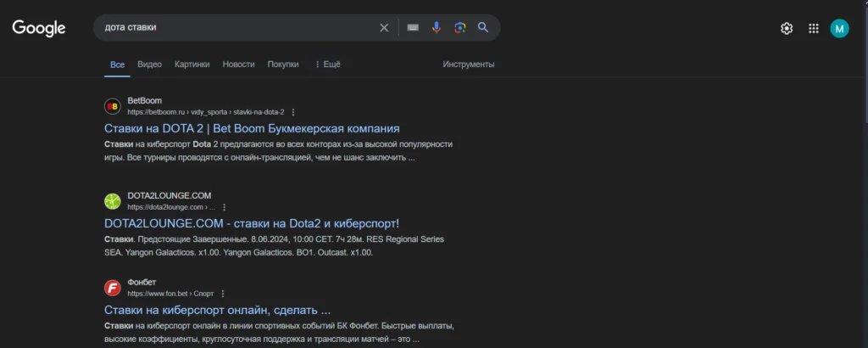Click the betboom.ru URL breadcrumb
This screenshot has height=348, width=868.
click(x=206, y=112)
